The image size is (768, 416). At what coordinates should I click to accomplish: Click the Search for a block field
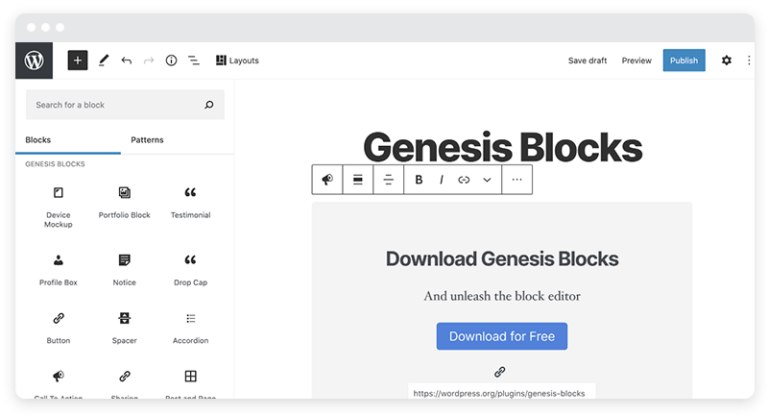115,105
